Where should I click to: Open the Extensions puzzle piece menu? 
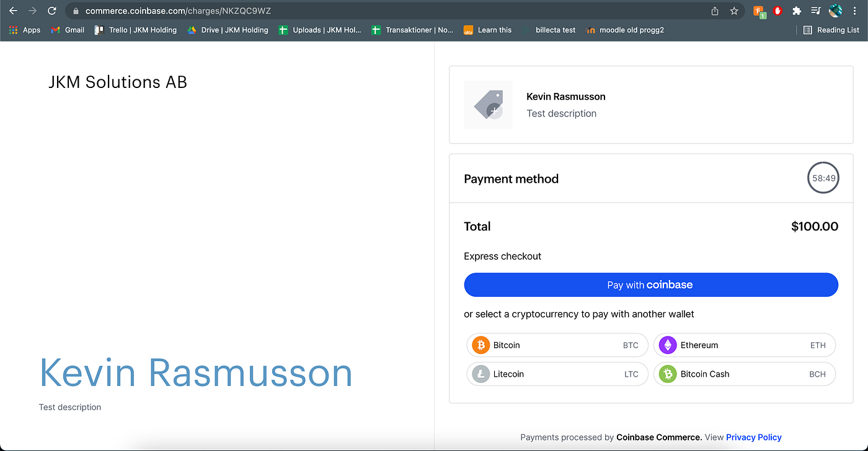(x=797, y=11)
